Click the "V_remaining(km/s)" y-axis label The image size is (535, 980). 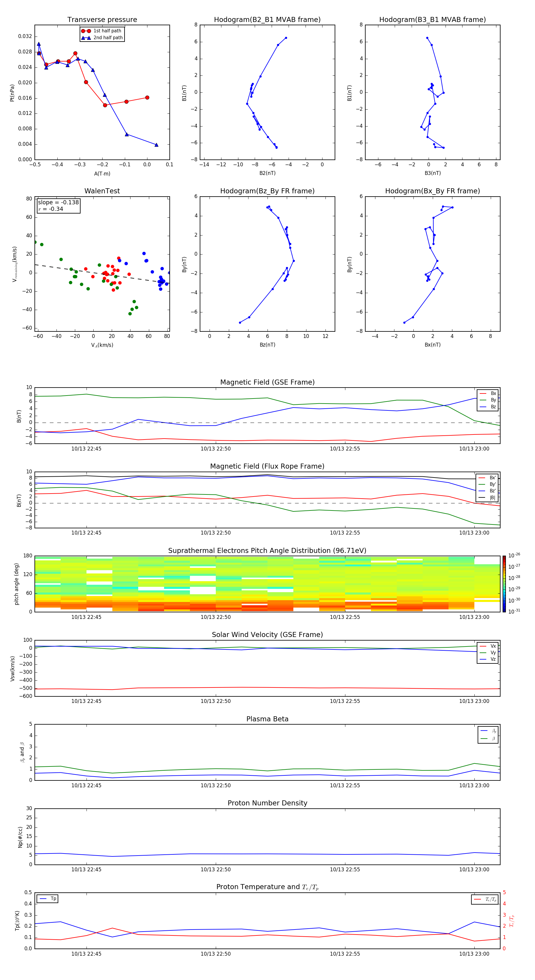point(15,264)
